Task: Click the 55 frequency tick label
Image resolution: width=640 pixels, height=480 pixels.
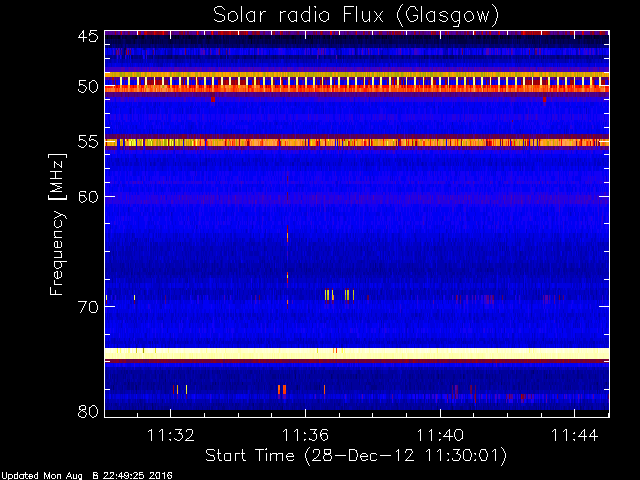Action: tap(88, 142)
